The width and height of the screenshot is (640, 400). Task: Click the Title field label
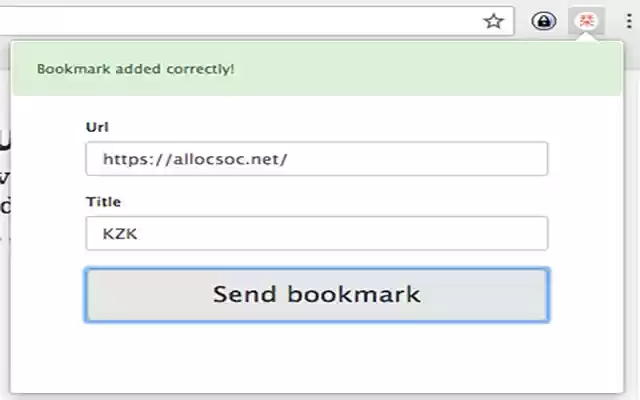[x=103, y=202]
